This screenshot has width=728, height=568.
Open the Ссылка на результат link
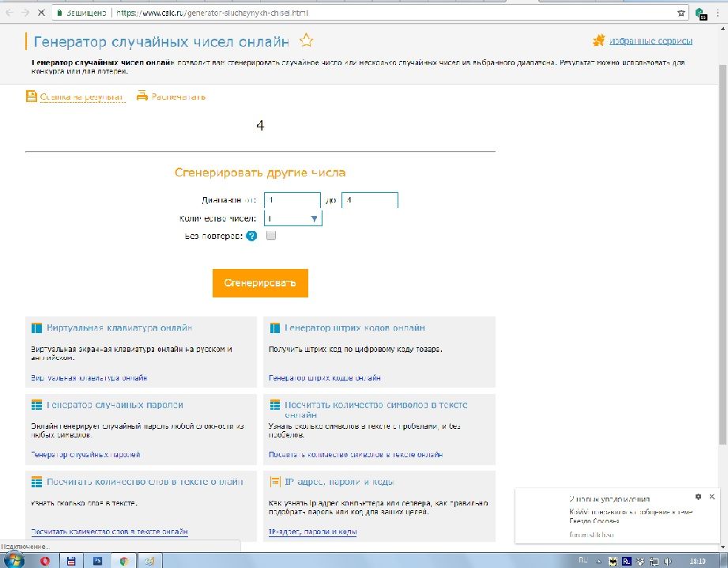pyautogui.click(x=81, y=97)
